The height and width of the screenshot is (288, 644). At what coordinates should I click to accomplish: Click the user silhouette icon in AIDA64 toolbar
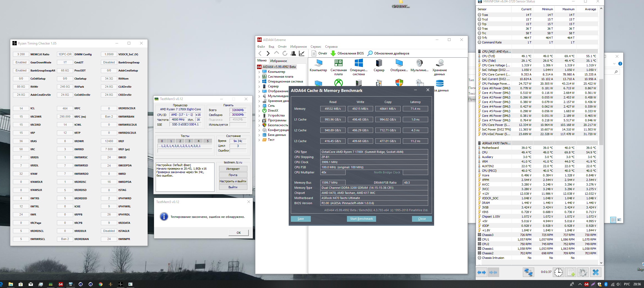[x=293, y=53]
